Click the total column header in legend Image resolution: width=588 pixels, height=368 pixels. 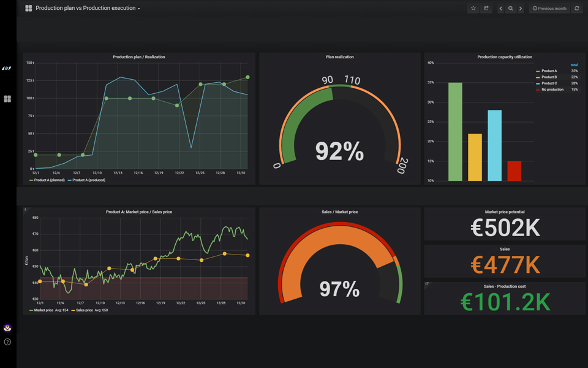pyautogui.click(x=574, y=65)
